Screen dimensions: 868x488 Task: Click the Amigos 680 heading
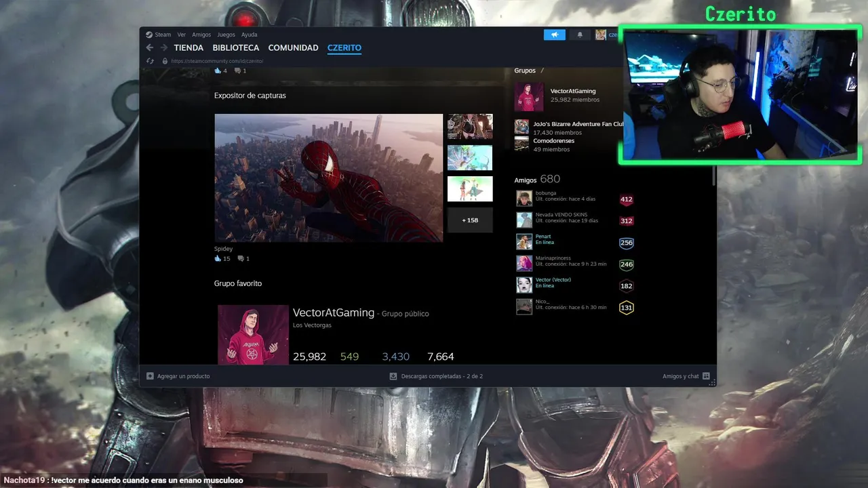537,180
